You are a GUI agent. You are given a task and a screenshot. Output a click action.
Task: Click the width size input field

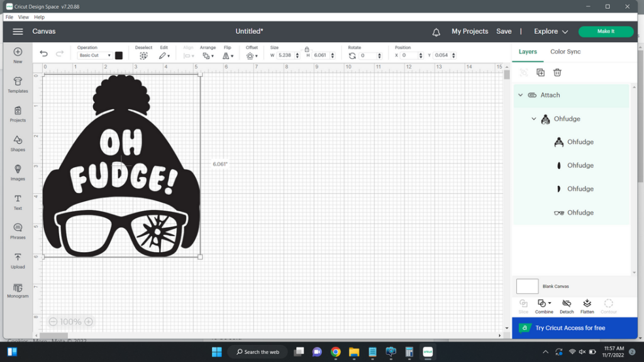(x=285, y=55)
